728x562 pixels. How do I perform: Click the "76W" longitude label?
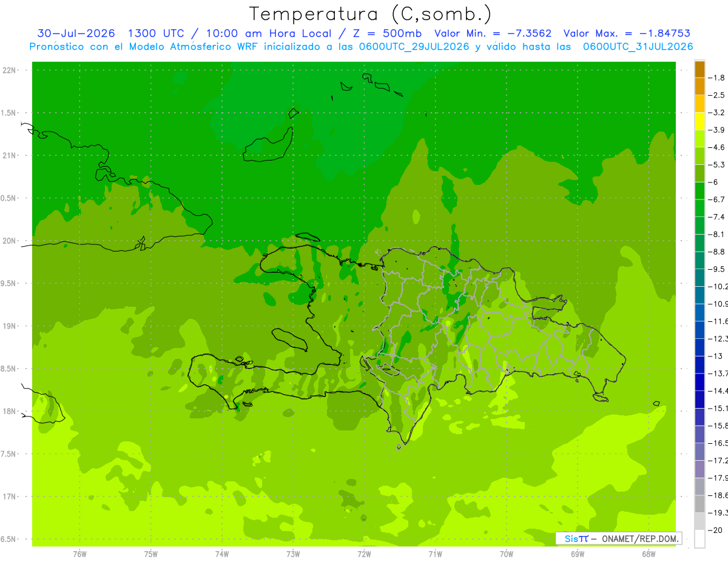(80, 554)
